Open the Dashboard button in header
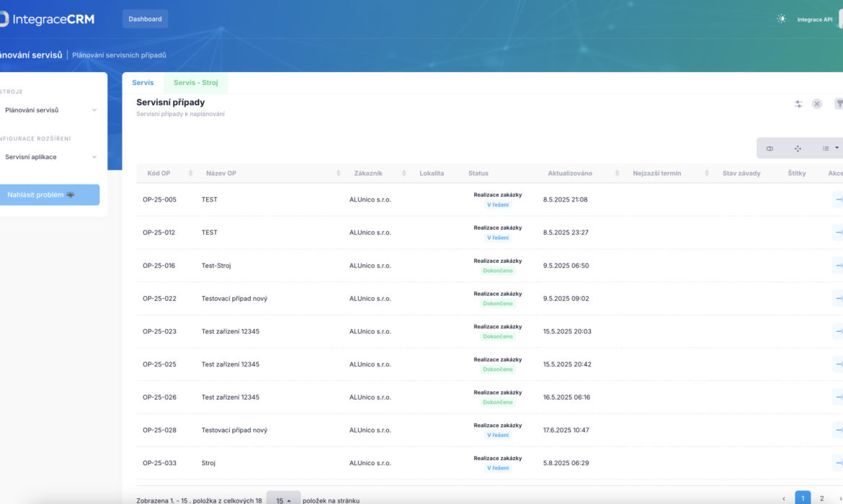The height and width of the screenshot is (504, 843). tap(145, 19)
